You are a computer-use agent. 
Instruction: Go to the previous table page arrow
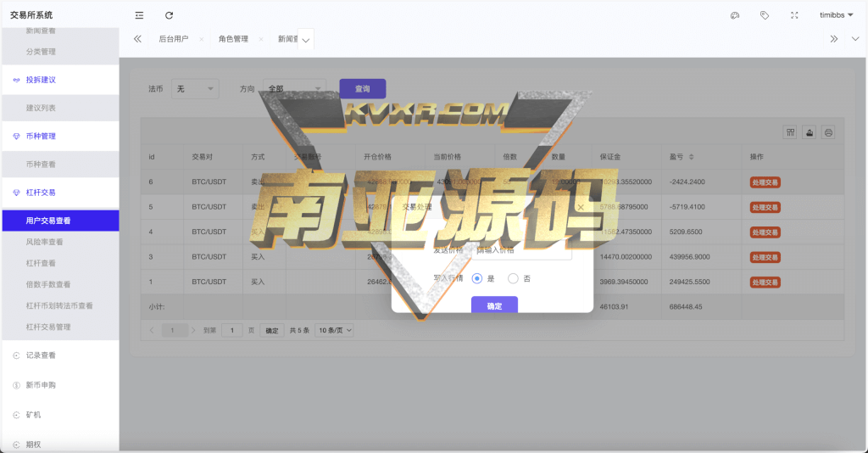152,330
